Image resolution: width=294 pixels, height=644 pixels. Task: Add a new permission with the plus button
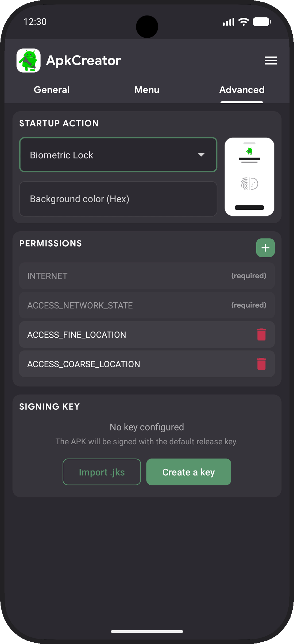click(x=265, y=247)
